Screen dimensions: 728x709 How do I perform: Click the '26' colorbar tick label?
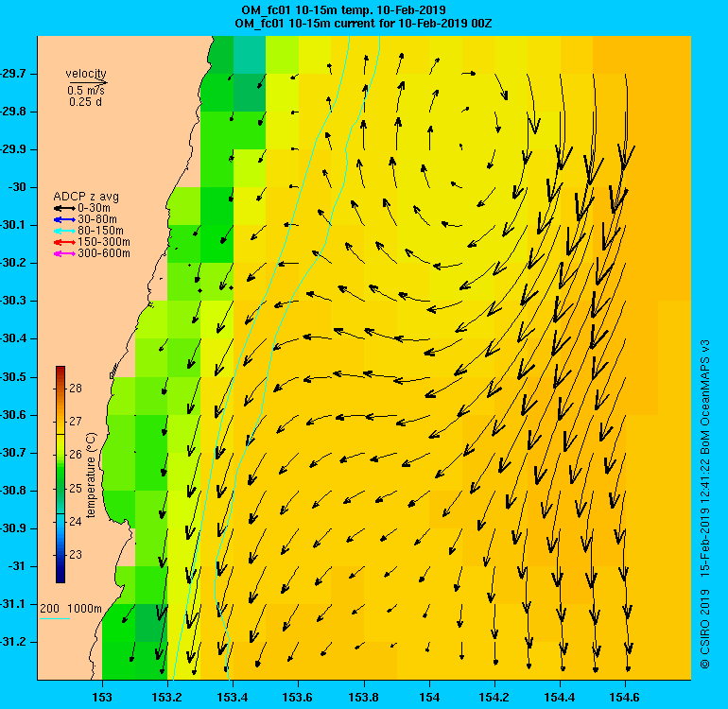76,454
